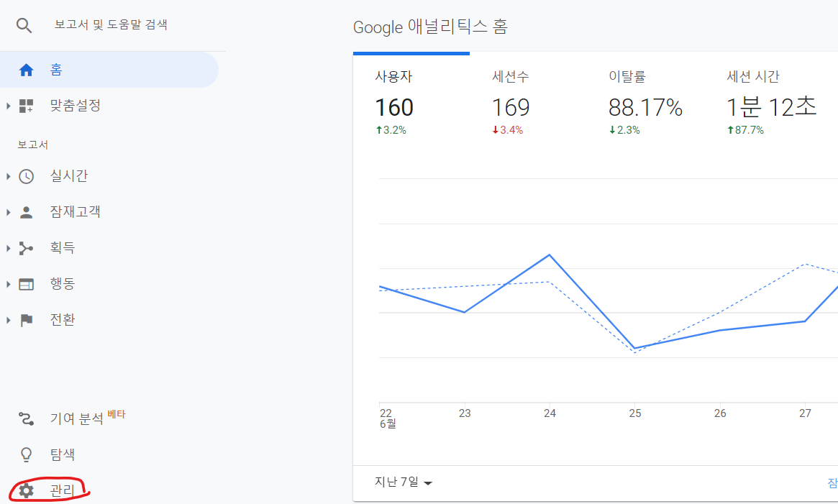Viewport: 838px width, 504px height.
Task: Click the Google 애널리틱스 홈 title
Action: click(x=430, y=26)
